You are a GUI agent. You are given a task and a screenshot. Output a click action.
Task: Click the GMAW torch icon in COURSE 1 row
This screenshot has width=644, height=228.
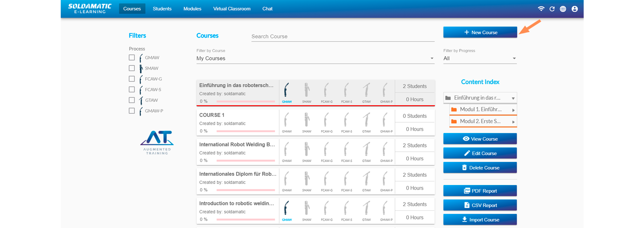(x=287, y=120)
